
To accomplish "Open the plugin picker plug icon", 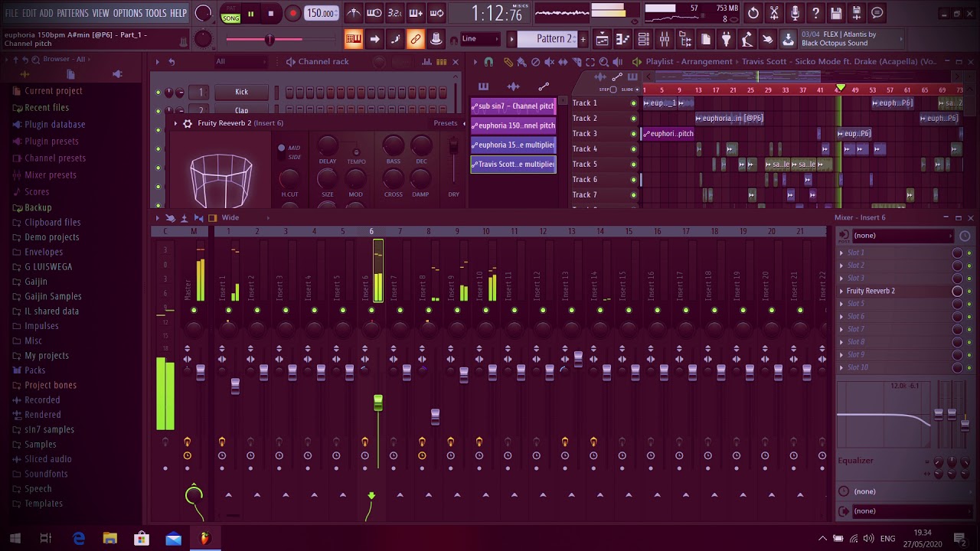I will [x=727, y=38].
